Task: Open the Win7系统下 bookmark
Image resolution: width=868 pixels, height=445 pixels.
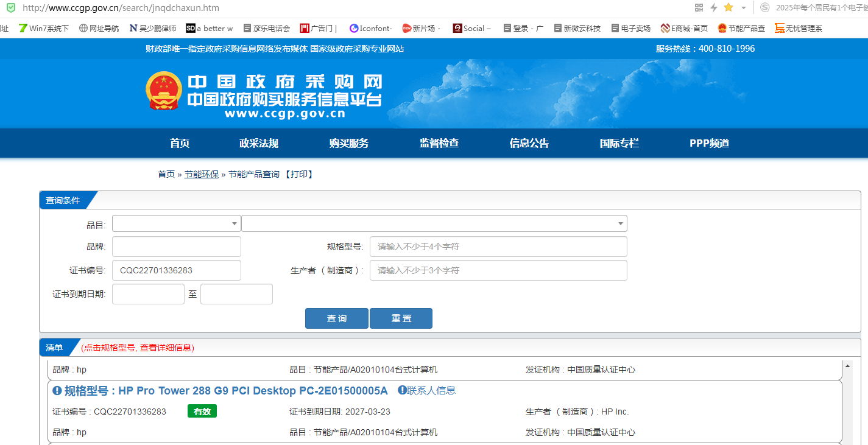Action: coord(44,28)
